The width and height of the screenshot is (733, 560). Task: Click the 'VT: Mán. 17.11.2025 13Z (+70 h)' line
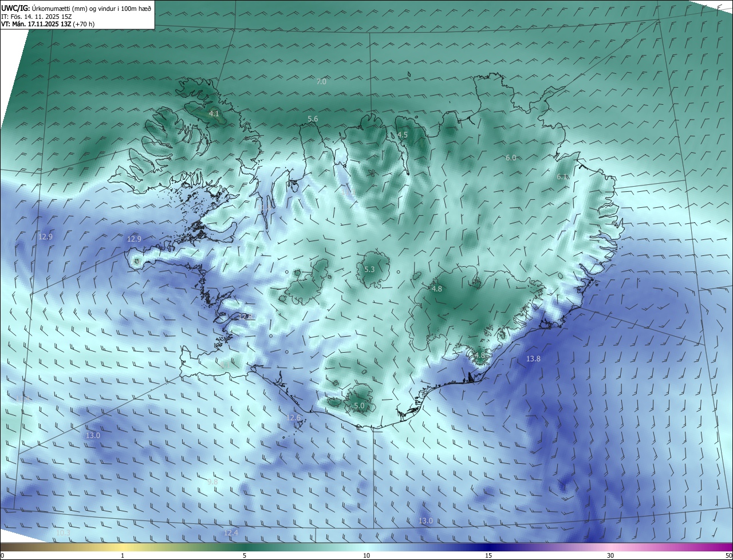click(x=48, y=24)
